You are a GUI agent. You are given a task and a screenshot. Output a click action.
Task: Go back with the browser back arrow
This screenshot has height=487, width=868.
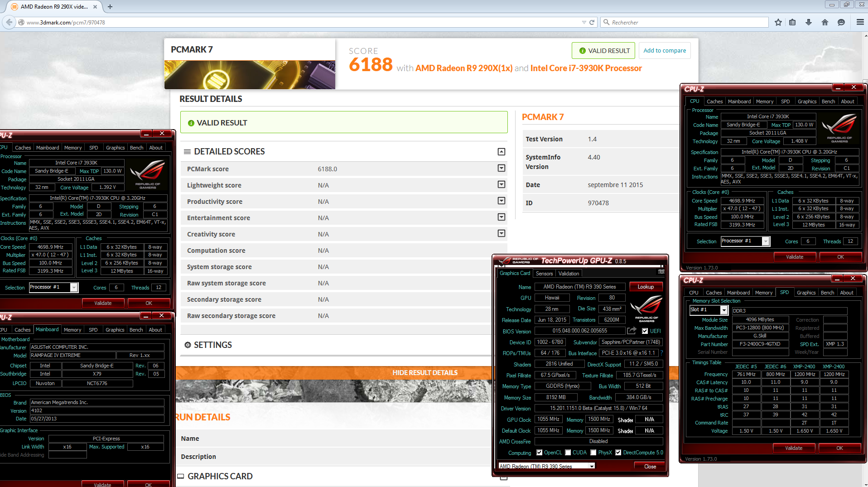pyautogui.click(x=9, y=22)
